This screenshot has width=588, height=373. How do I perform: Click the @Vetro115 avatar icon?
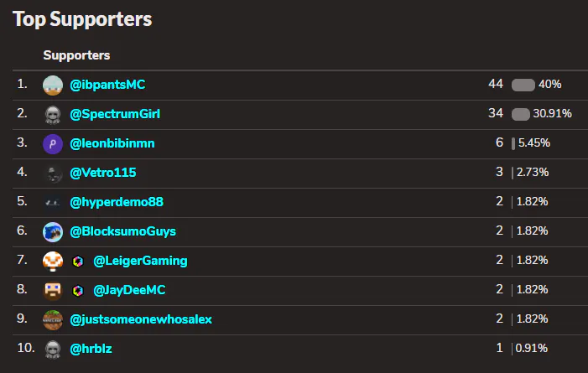pyautogui.click(x=53, y=173)
